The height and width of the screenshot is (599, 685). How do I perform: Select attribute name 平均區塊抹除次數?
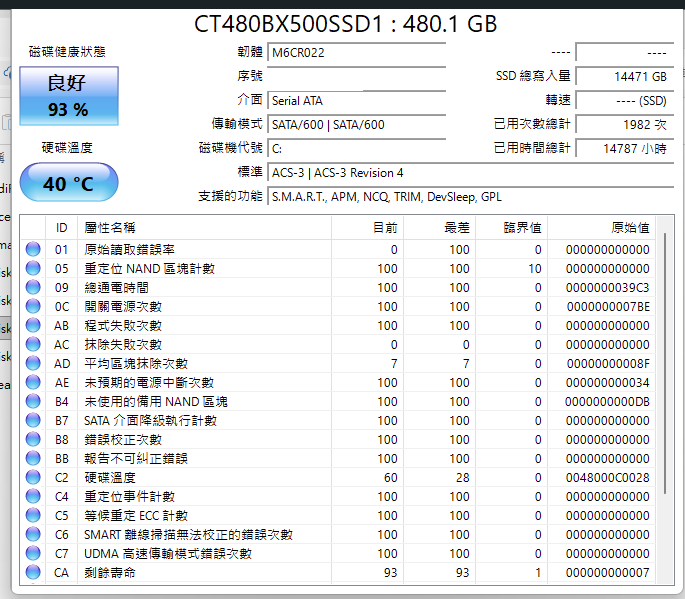pyautogui.click(x=136, y=364)
